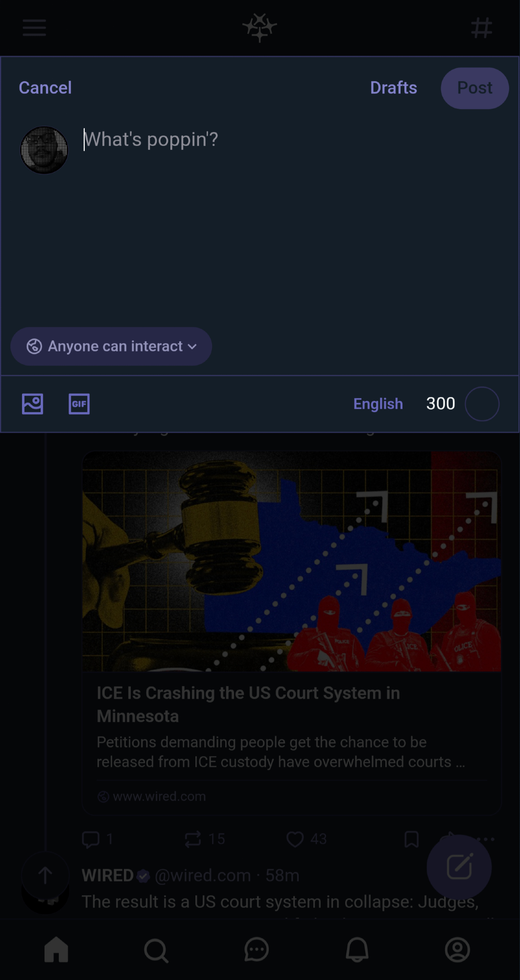Cancel the new post composer

click(x=45, y=88)
